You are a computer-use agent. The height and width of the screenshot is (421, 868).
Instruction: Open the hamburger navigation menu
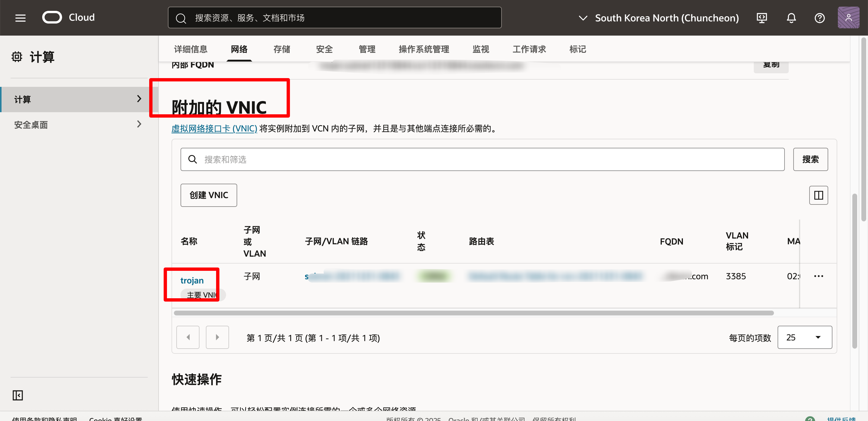[x=20, y=18]
